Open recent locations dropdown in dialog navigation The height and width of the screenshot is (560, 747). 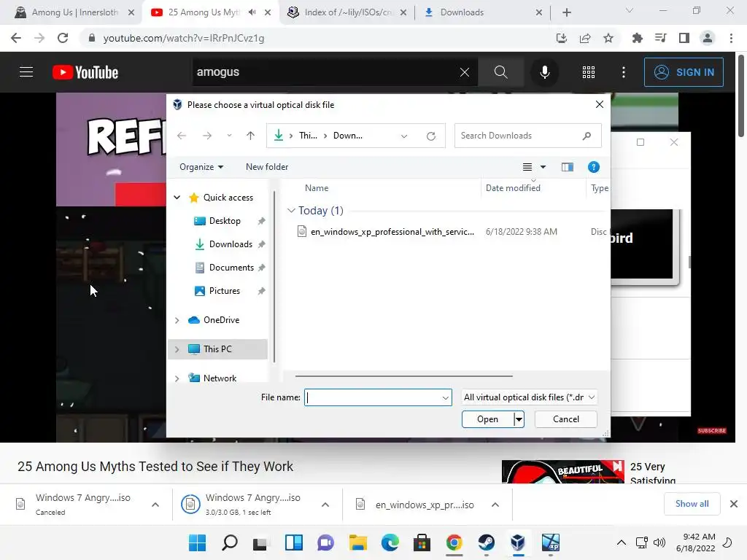(229, 136)
